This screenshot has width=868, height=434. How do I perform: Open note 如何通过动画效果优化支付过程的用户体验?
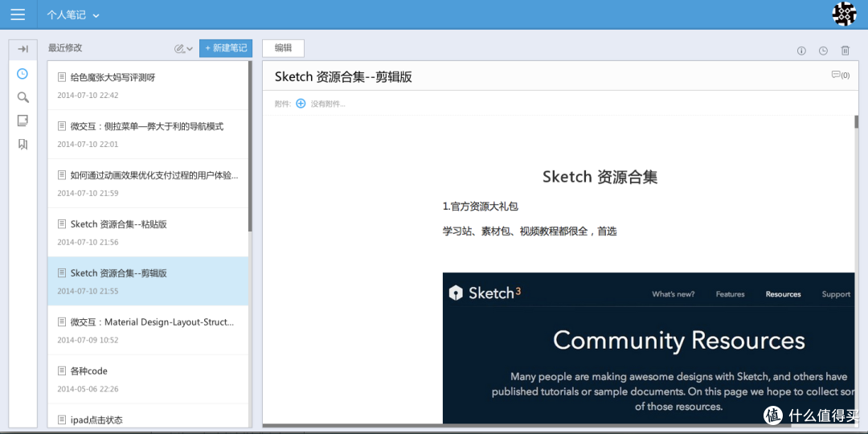(148, 183)
